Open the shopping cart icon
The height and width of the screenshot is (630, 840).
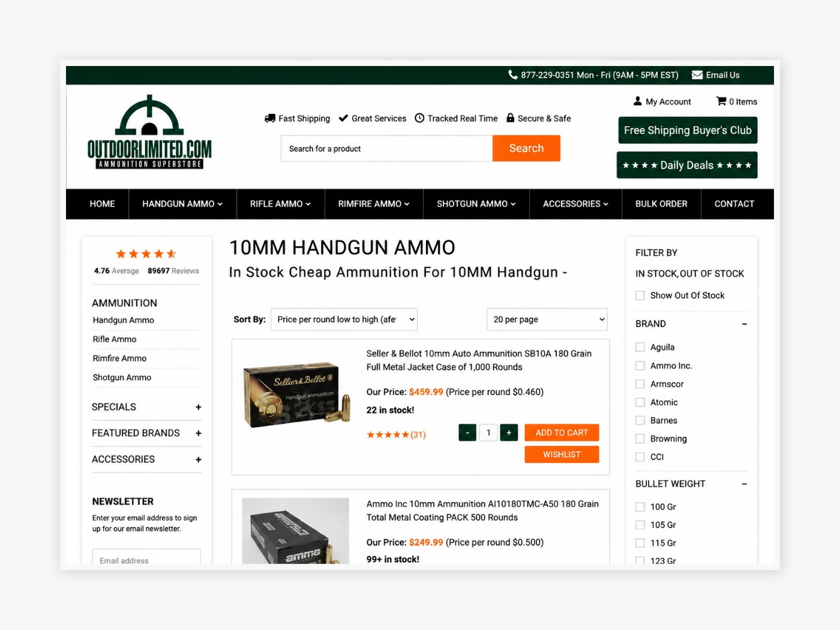tap(721, 101)
